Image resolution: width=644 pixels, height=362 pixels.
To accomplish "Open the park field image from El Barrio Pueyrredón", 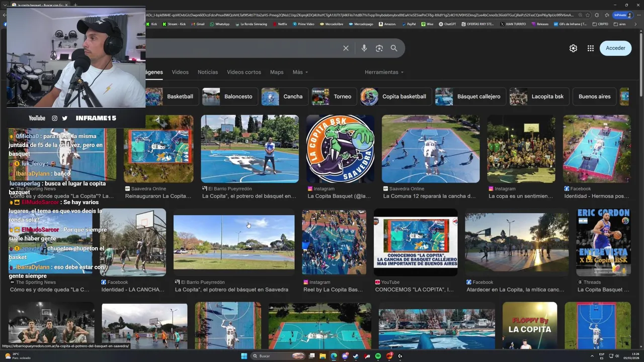I will (x=234, y=242).
